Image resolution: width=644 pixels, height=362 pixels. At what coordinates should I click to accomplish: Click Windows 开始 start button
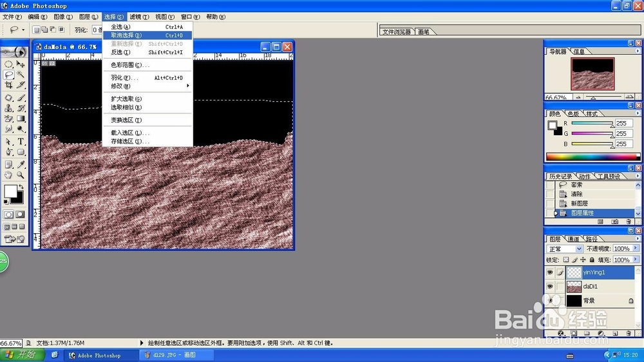pyautogui.click(x=22, y=355)
